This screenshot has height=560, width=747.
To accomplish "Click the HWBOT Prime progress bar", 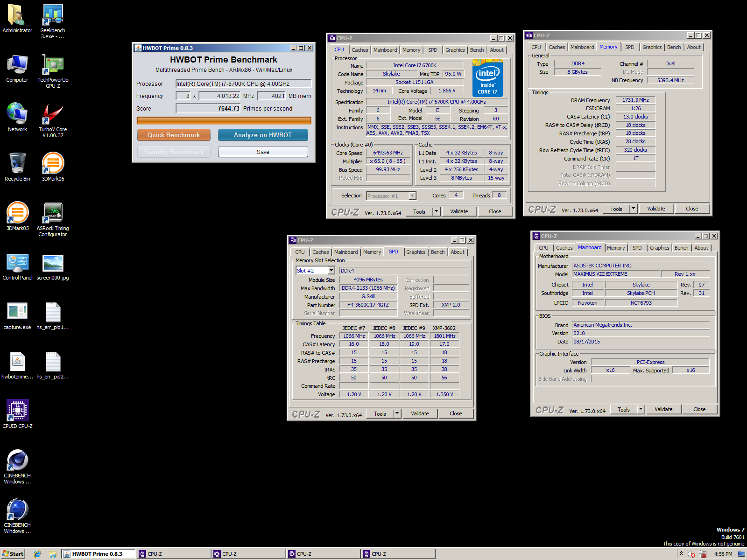I will point(224,120).
